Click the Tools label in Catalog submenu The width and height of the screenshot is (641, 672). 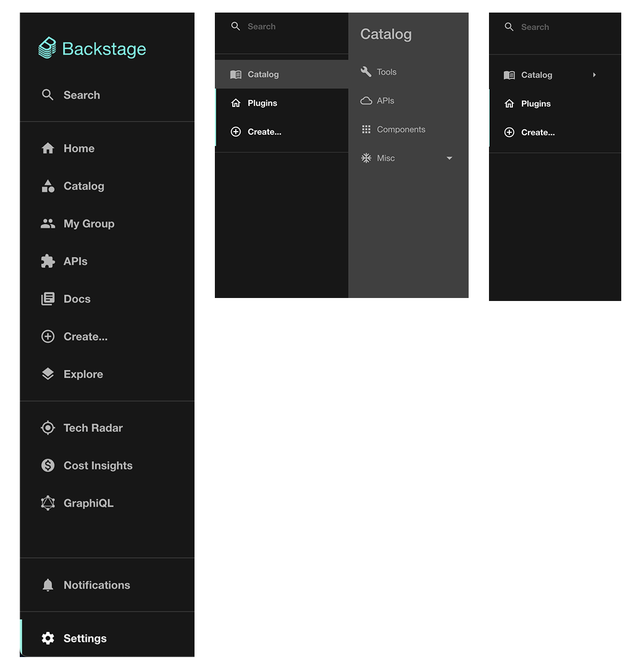pos(386,72)
